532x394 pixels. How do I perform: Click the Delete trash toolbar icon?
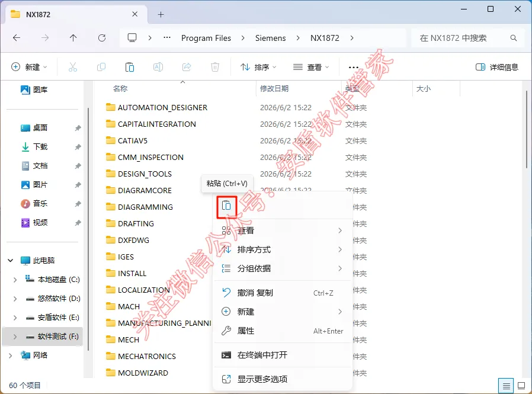(x=215, y=67)
